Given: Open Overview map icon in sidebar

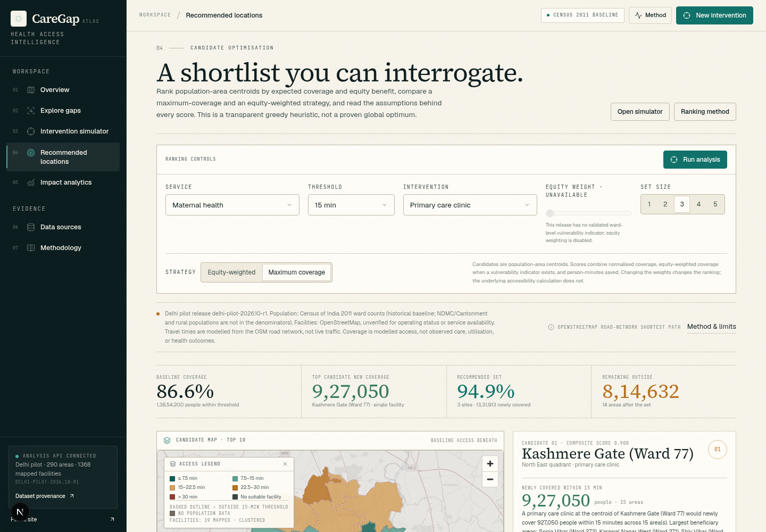Looking at the screenshot, I should point(31,90).
